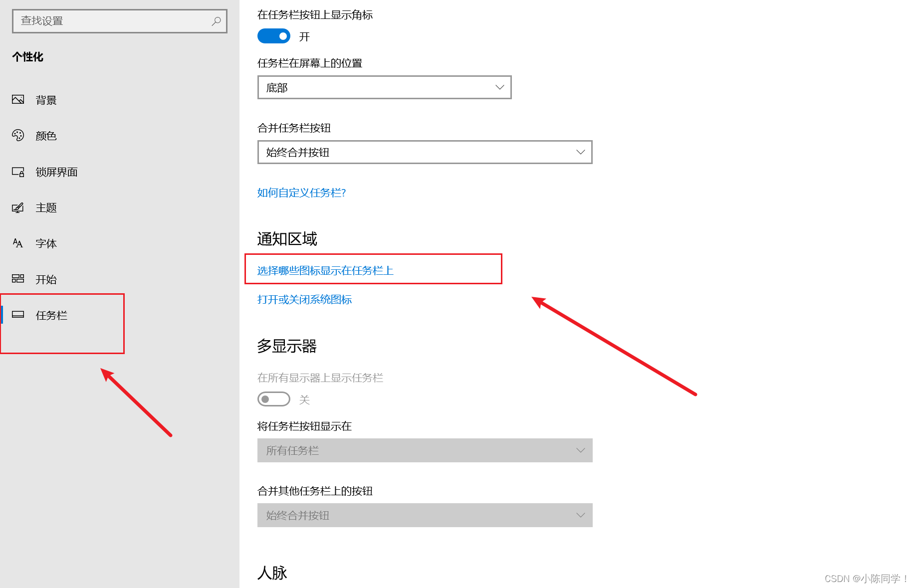Click the 多显示器 section heading

(287, 346)
